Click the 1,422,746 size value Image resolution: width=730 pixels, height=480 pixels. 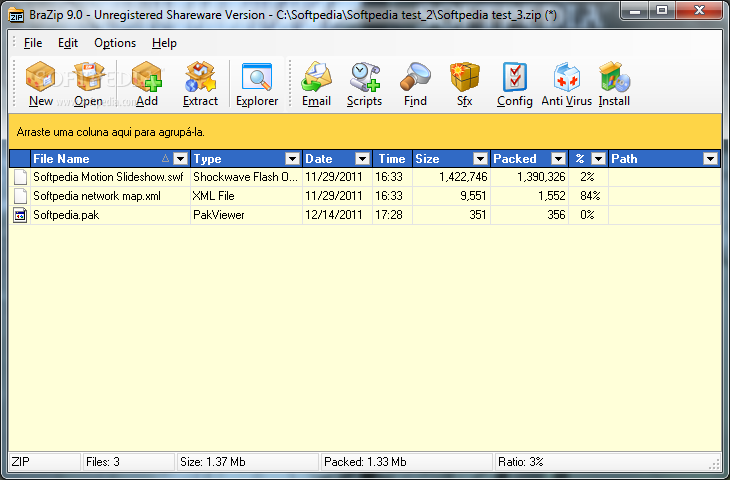point(463,177)
